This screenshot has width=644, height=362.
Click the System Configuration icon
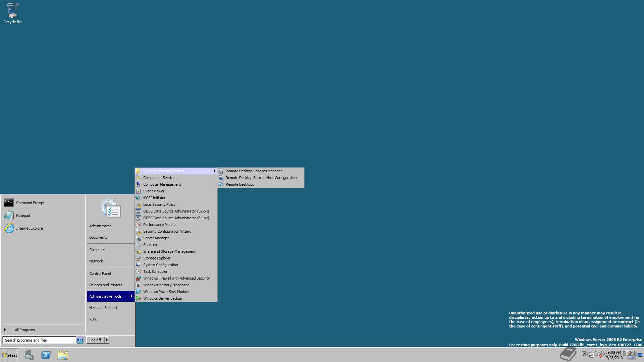[x=138, y=265]
